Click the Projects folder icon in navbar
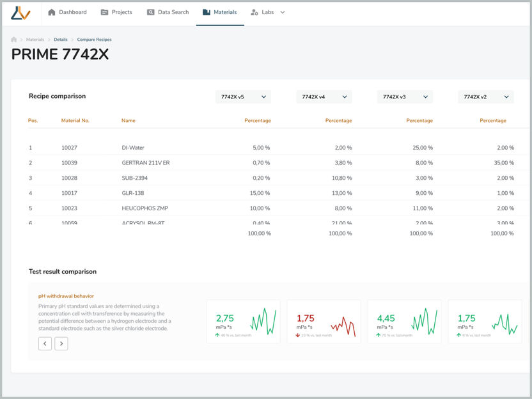 (104, 12)
